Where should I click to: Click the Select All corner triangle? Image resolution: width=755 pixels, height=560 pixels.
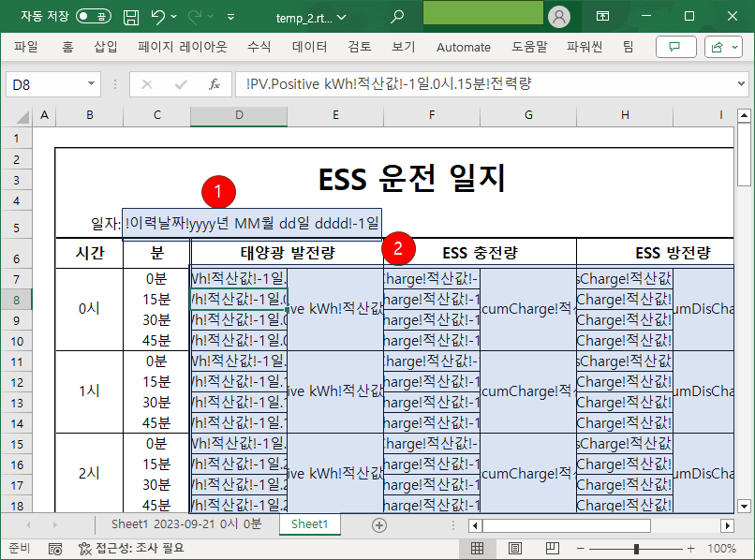coord(22,115)
